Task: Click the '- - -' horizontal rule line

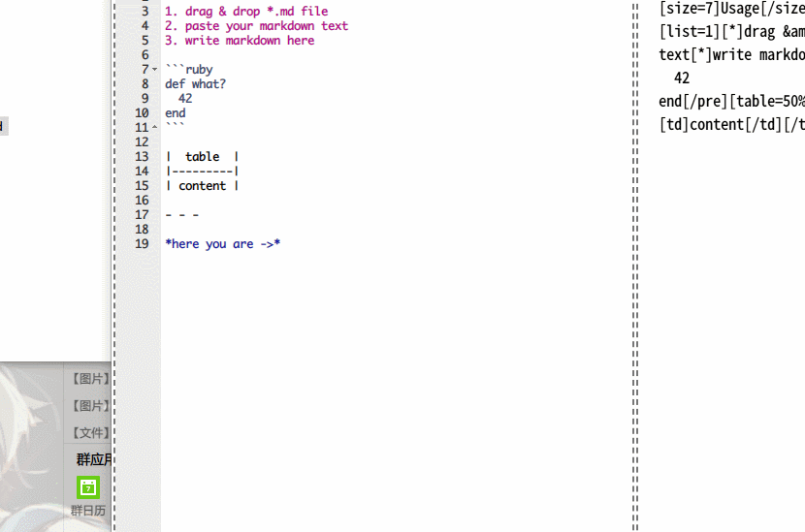Action: pos(182,215)
